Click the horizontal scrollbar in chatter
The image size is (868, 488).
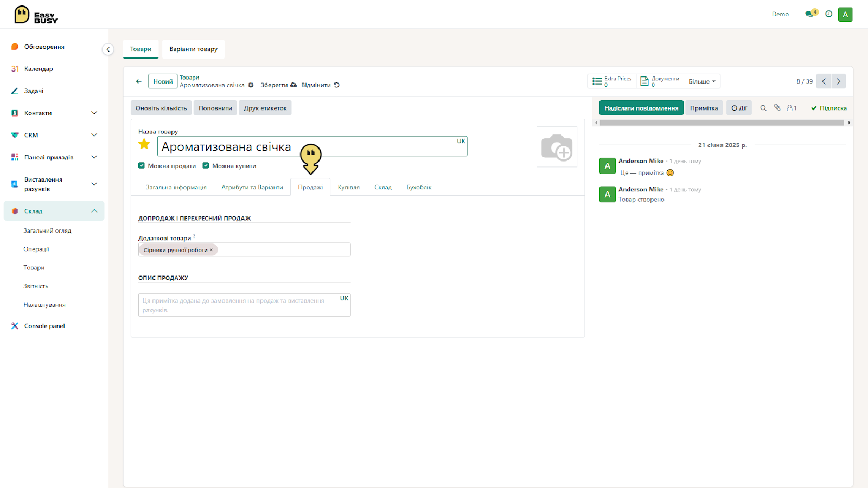click(x=722, y=123)
